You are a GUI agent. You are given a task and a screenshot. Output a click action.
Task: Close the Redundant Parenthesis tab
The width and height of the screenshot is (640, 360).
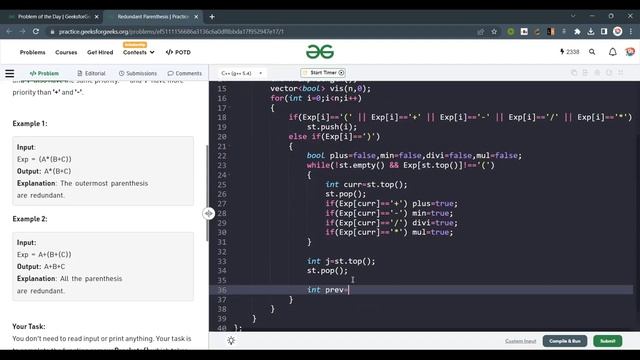196,17
